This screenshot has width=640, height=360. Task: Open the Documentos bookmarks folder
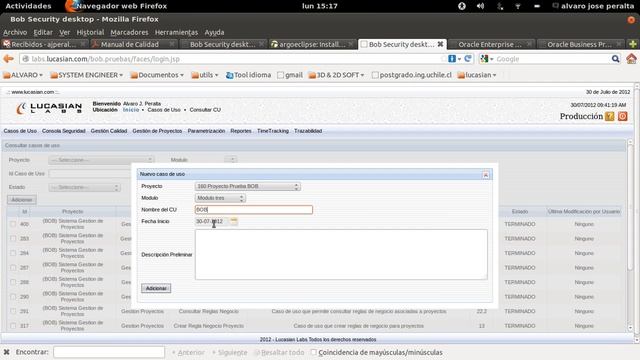coord(157,75)
